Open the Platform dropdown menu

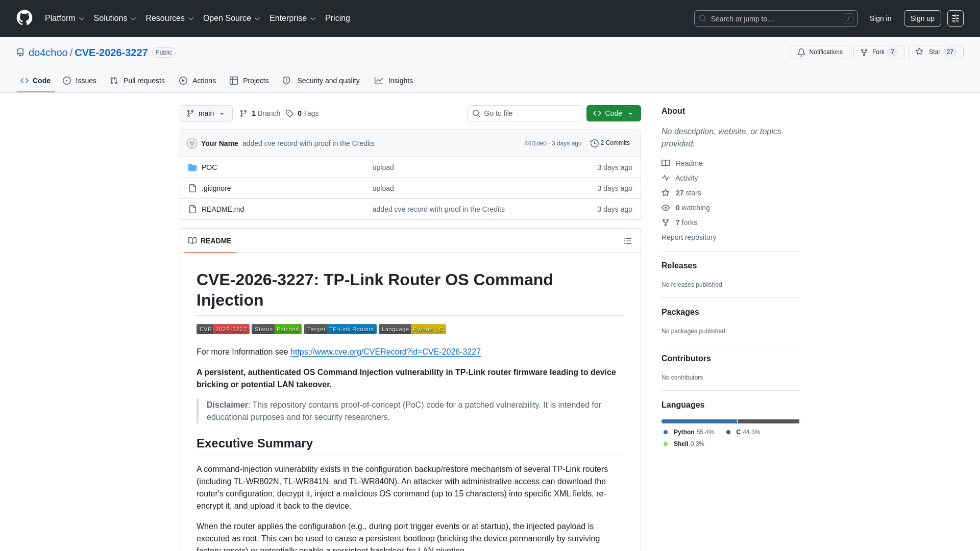(64, 18)
